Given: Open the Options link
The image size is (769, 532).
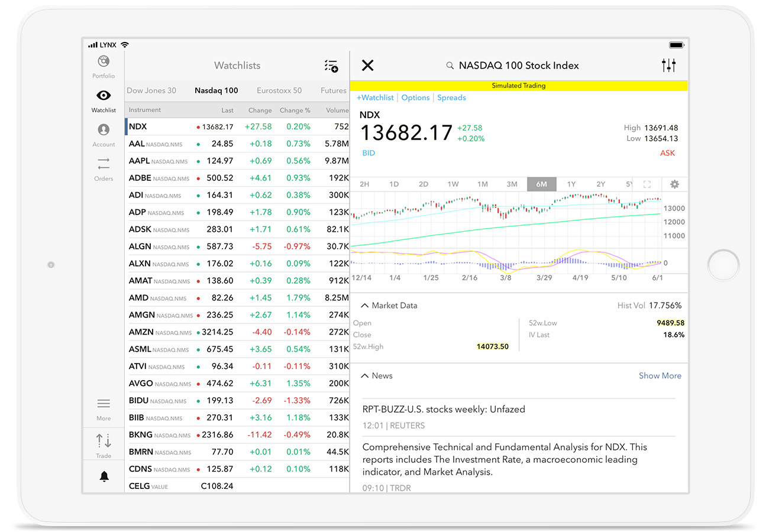Looking at the screenshot, I should (415, 98).
